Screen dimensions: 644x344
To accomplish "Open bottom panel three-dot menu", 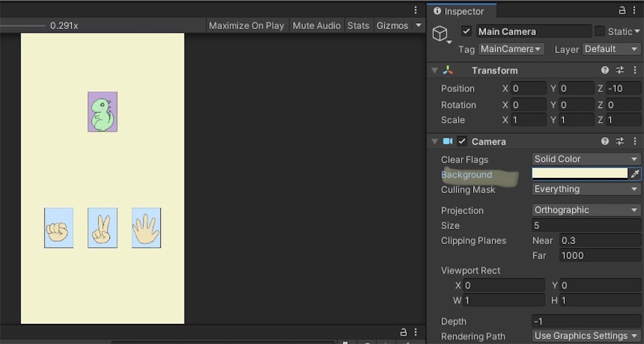I will (415, 331).
